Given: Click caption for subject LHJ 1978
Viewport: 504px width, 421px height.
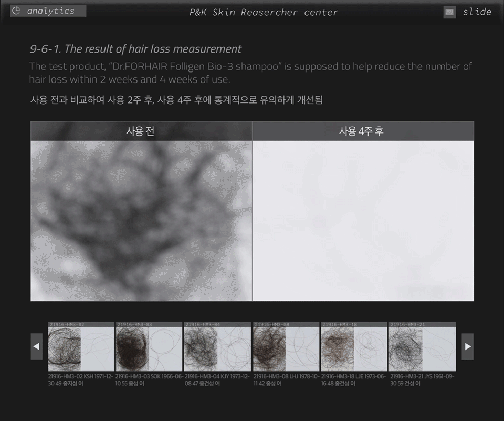Looking at the screenshot, I should [286, 379].
